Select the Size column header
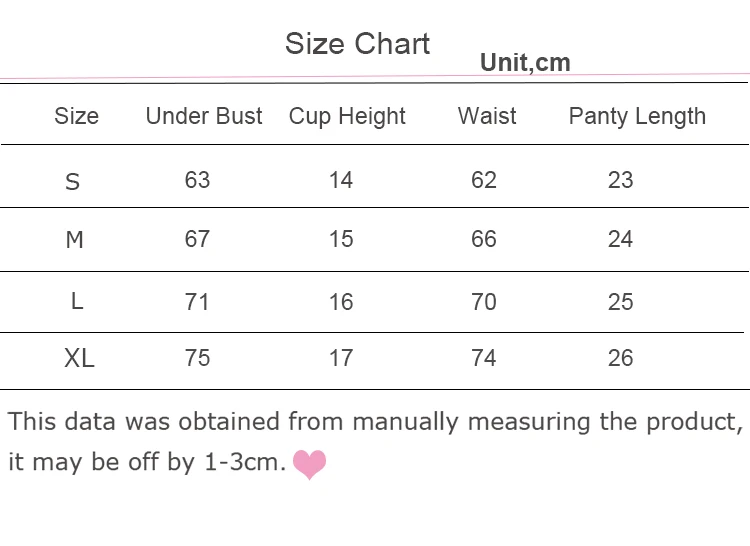This screenshot has width=750, height=546. coord(77,116)
